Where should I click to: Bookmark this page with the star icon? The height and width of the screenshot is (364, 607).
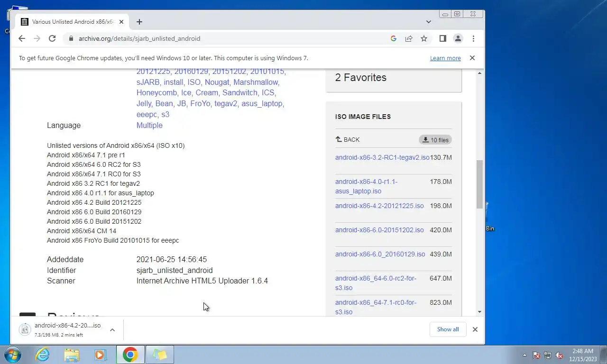424,38
